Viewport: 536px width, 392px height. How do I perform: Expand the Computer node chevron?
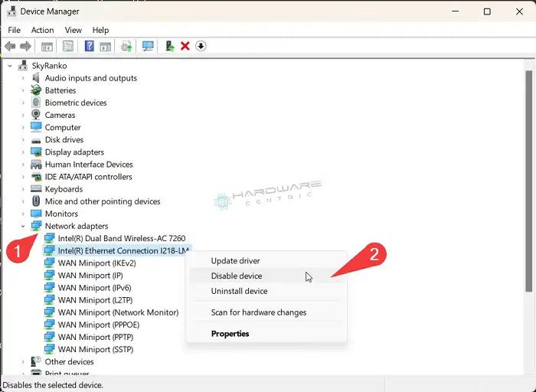coord(23,128)
